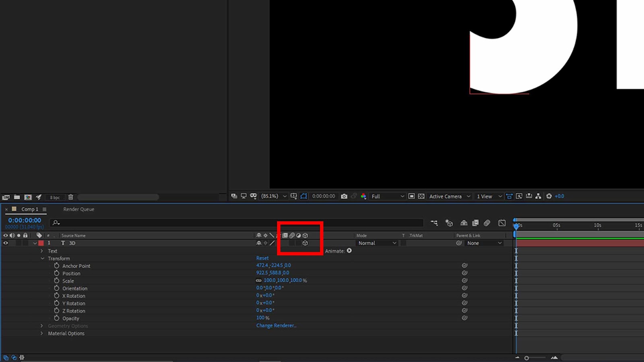Toggle the transparency grid icon in viewer
This screenshot has height=362, width=644.
pos(421,196)
